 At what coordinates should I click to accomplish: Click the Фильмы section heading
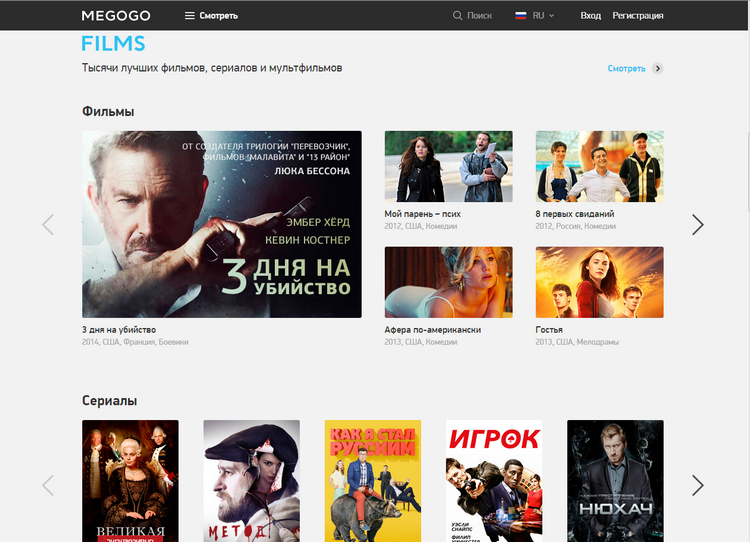point(108,111)
